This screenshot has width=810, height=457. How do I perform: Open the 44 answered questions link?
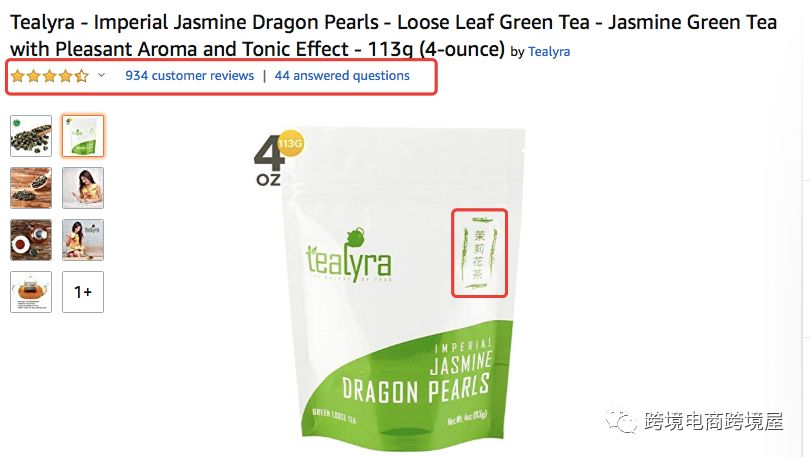click(x=342, y=75)
